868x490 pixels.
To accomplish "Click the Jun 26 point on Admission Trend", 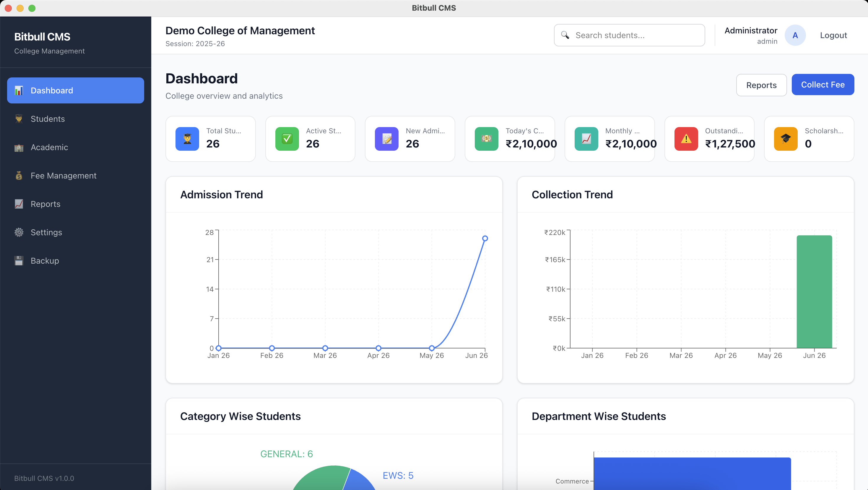I will click(485, 238).
